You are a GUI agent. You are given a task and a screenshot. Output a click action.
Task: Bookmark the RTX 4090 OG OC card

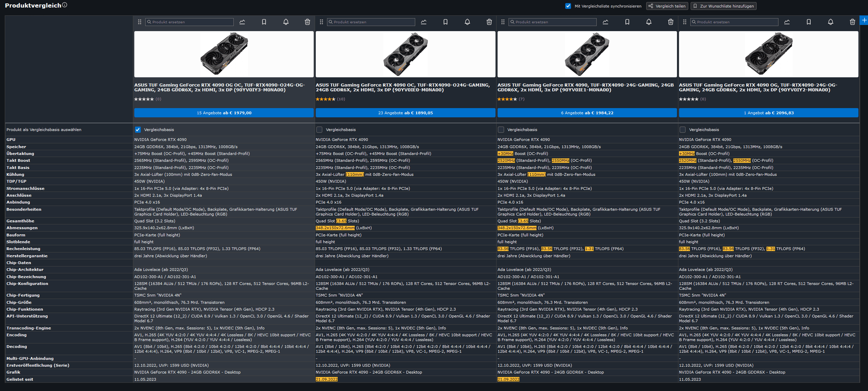pos(264,22)
